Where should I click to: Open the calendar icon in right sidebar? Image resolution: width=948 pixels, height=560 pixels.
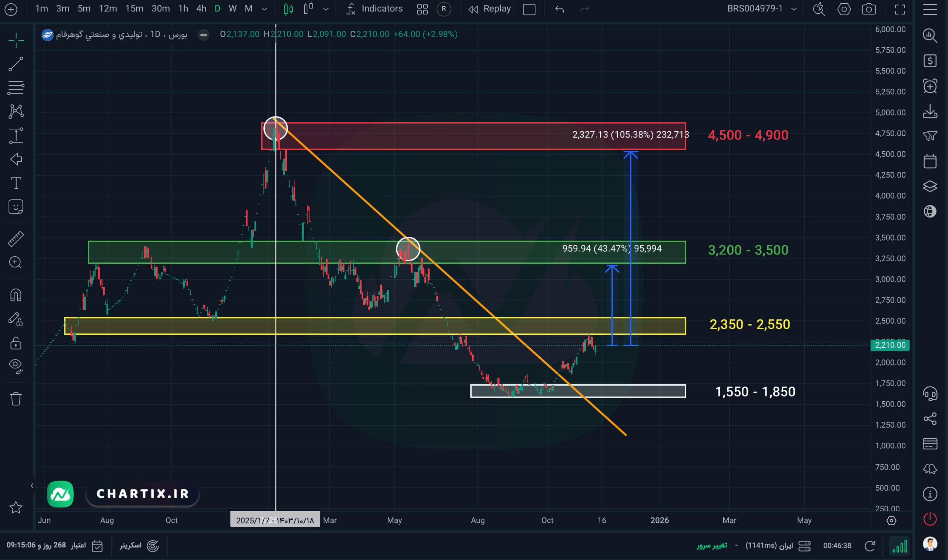point(929,161)
